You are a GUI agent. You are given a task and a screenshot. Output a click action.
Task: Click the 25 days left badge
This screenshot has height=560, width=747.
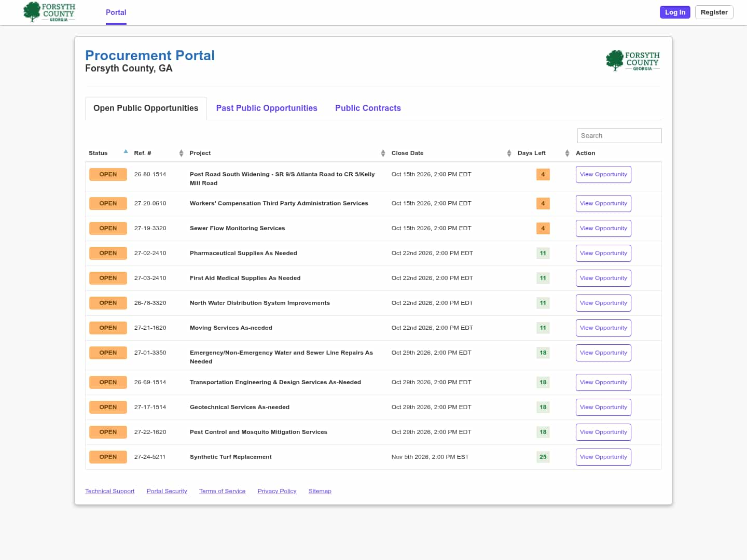(543, 457)
